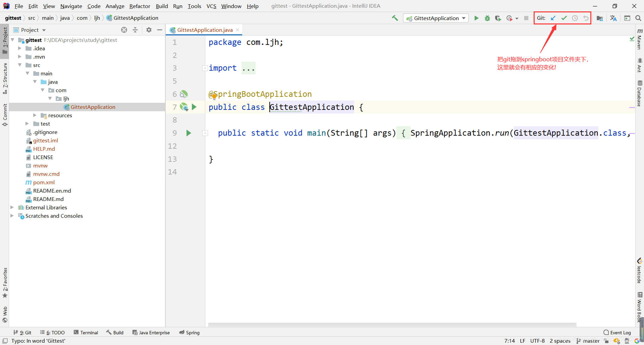Click Git Rollback undo arrow

click(586, 18)
